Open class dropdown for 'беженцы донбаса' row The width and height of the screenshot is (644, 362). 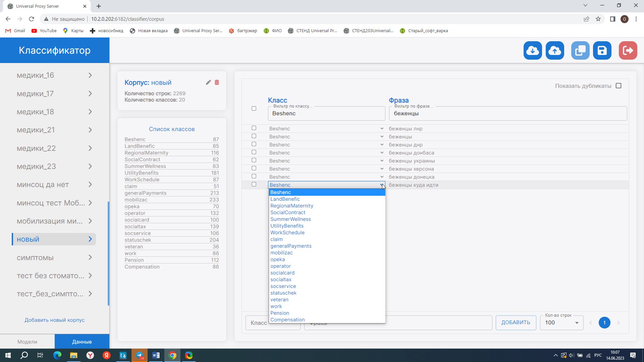coord(326,153)
